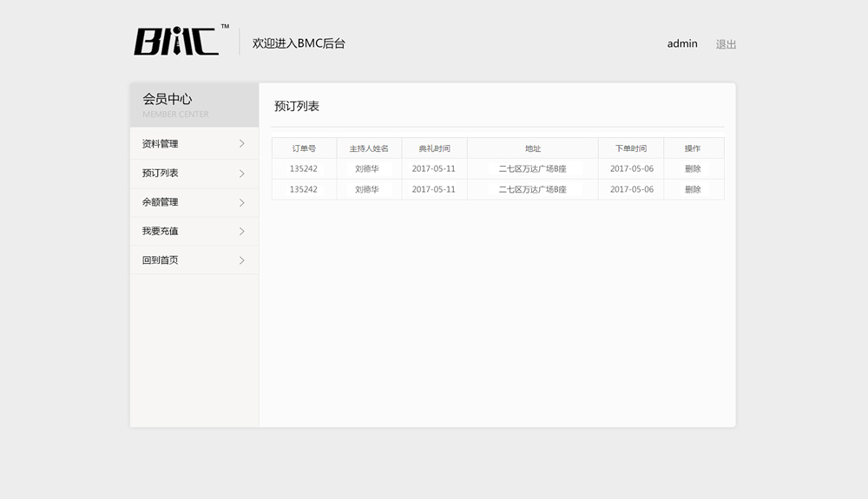Expand the 资料管理 chevron arrow
The width and height of the screenshot is (868, 499).
pos(241,144)
